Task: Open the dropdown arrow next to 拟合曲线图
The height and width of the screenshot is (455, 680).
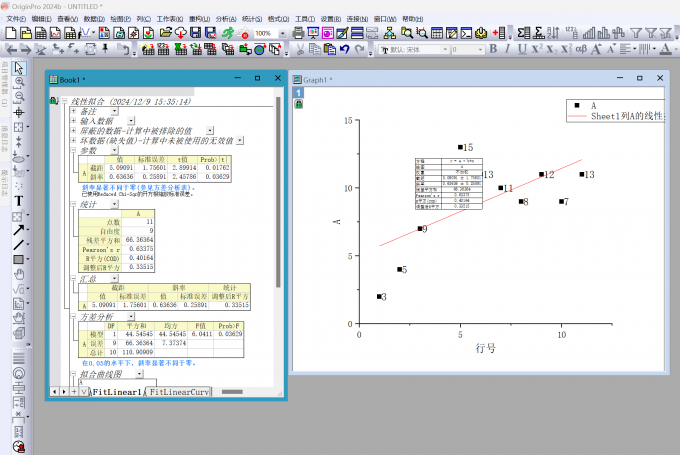Action: coord(139,374)
